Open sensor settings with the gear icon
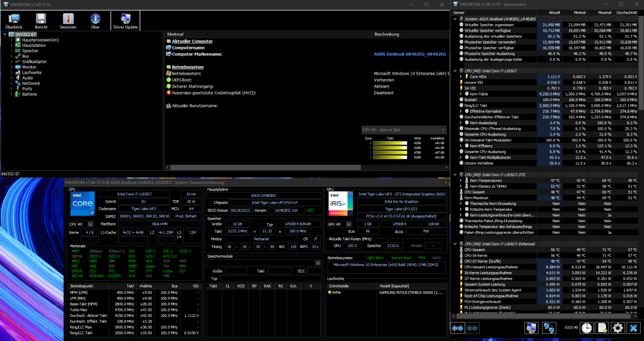The width and height of the screenshot is (644, 341). 618,328
